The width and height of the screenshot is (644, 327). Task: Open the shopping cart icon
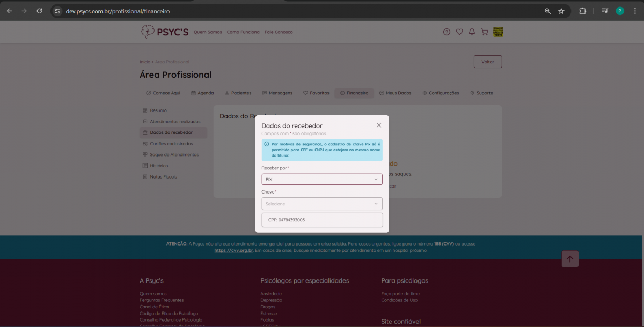click(485, 32)
